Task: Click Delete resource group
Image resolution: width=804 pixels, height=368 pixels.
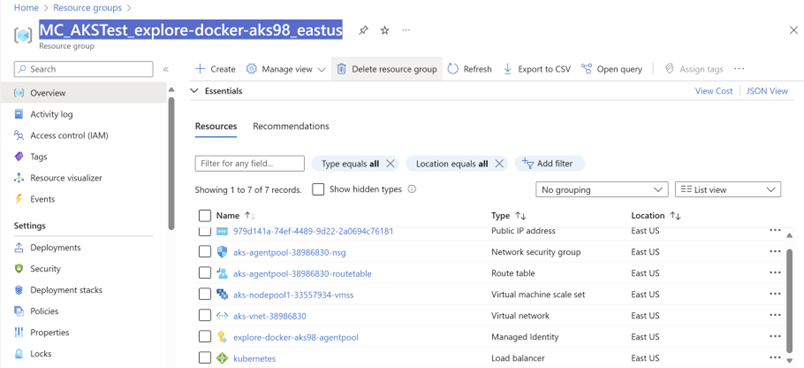Action: pos(387,69)
